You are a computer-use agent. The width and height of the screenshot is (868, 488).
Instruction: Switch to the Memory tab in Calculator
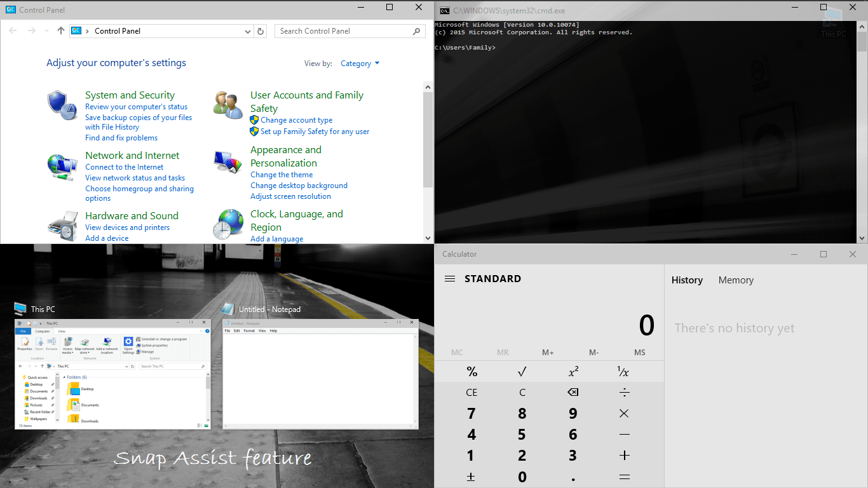(x=736, y=280)
